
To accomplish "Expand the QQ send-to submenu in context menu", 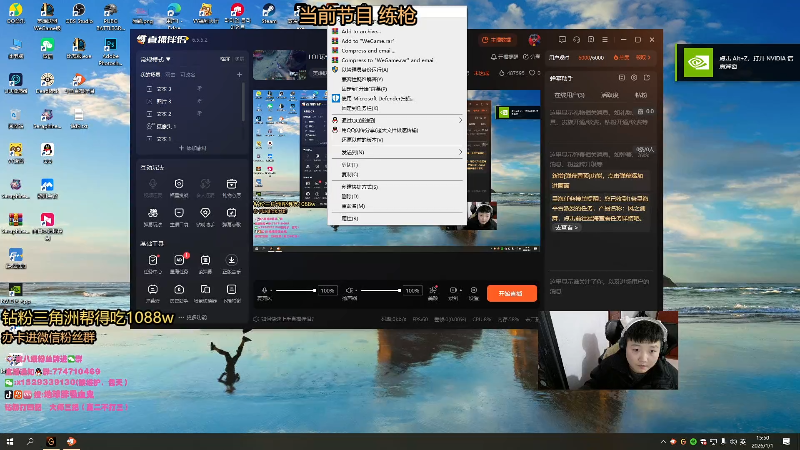I will [x=397, y=120].
